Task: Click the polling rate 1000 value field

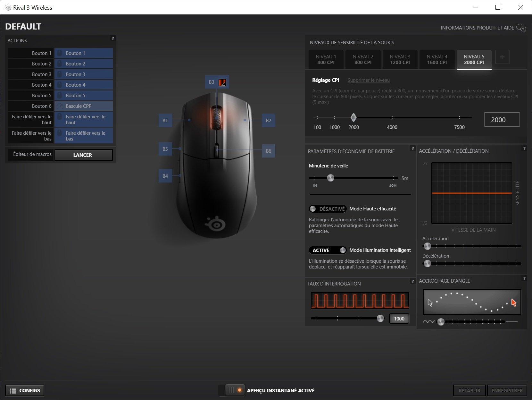Action: 399,319
